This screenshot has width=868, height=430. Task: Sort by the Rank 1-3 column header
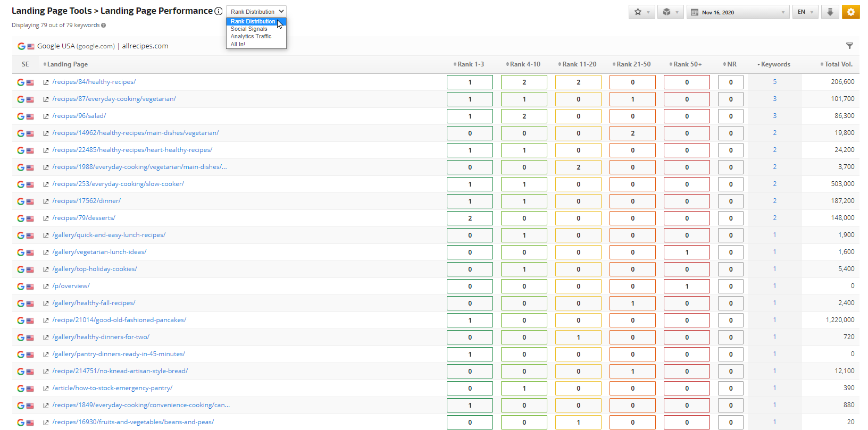[x=470, y=64]
